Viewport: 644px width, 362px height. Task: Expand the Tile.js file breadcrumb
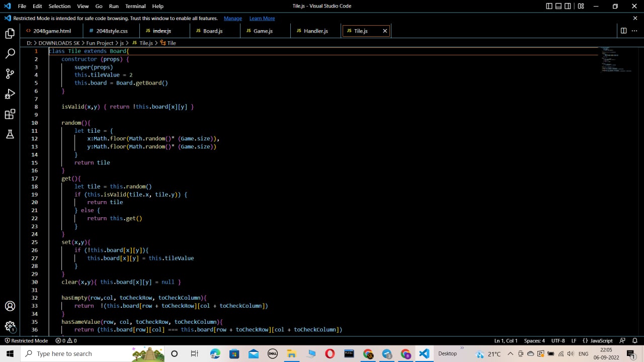(x=142, y=43)
